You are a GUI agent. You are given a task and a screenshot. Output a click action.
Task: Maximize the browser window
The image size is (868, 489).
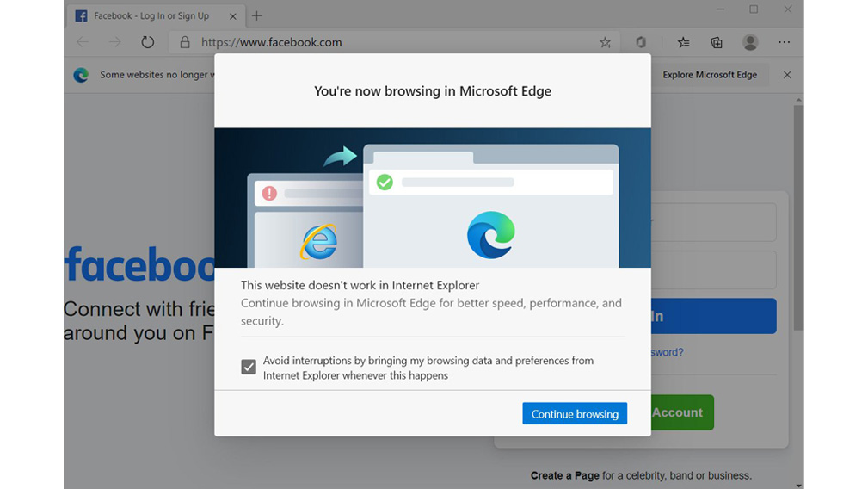[x=754, y=9]
